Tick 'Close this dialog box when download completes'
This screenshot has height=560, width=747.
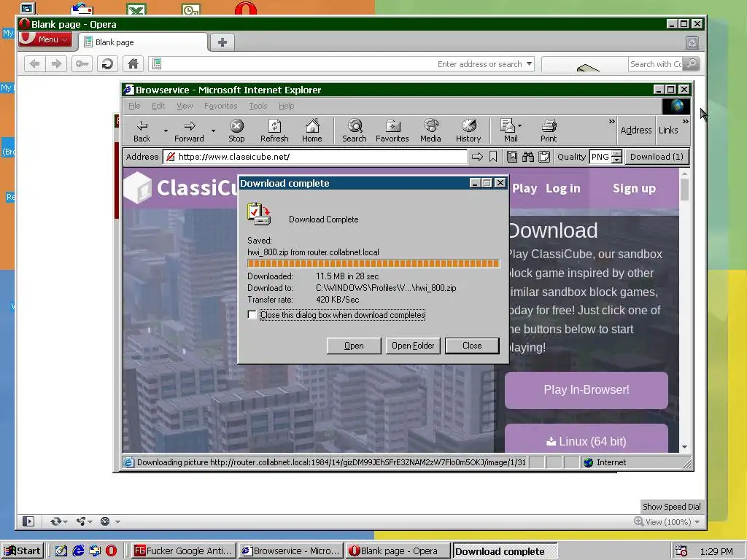252,315
